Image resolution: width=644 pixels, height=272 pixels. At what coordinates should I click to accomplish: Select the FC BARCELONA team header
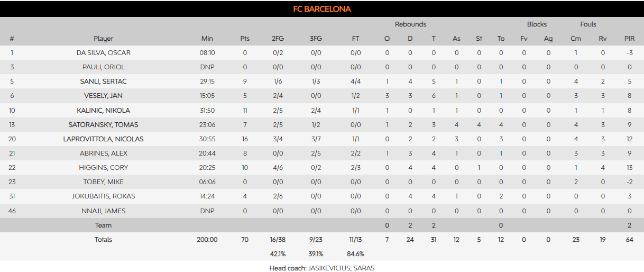pyautogui.click(x=322, y=9)
